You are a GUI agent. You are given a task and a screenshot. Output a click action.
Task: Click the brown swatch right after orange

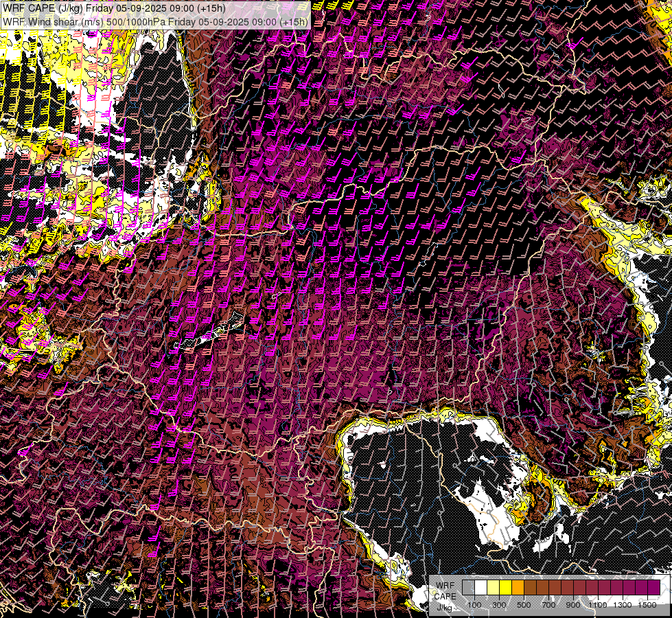(530, 587)
